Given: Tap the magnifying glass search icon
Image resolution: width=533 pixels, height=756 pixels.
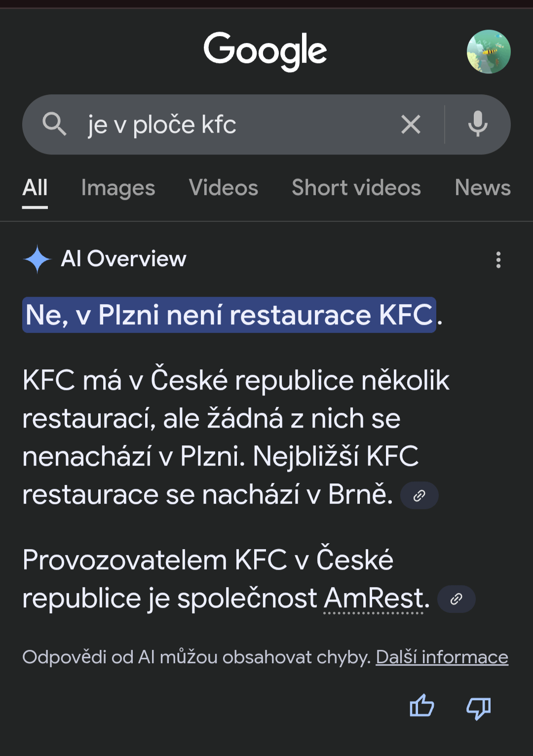Looking at the screenshot, I should pos(54,124).
